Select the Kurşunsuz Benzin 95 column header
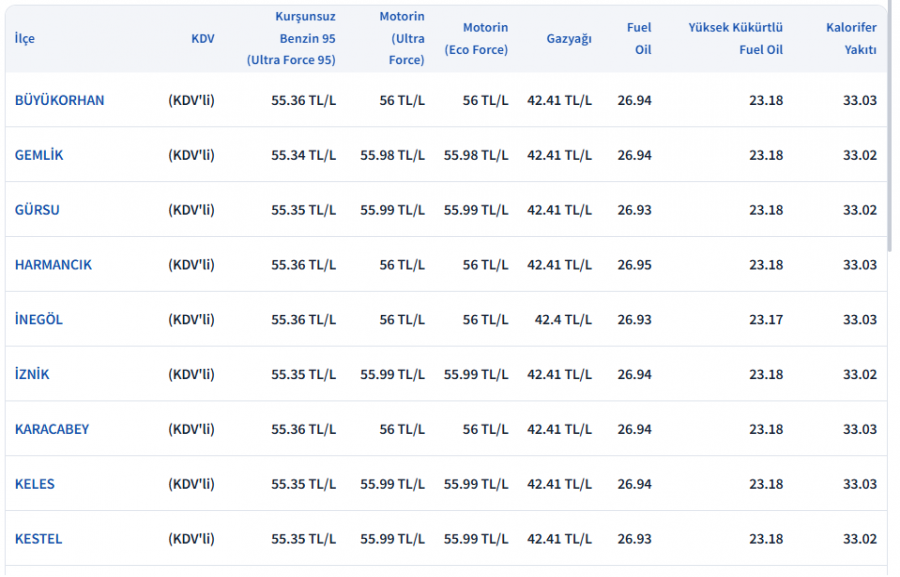Image resolution: width=900 pixels, height=577 pixels. [291, 39]
